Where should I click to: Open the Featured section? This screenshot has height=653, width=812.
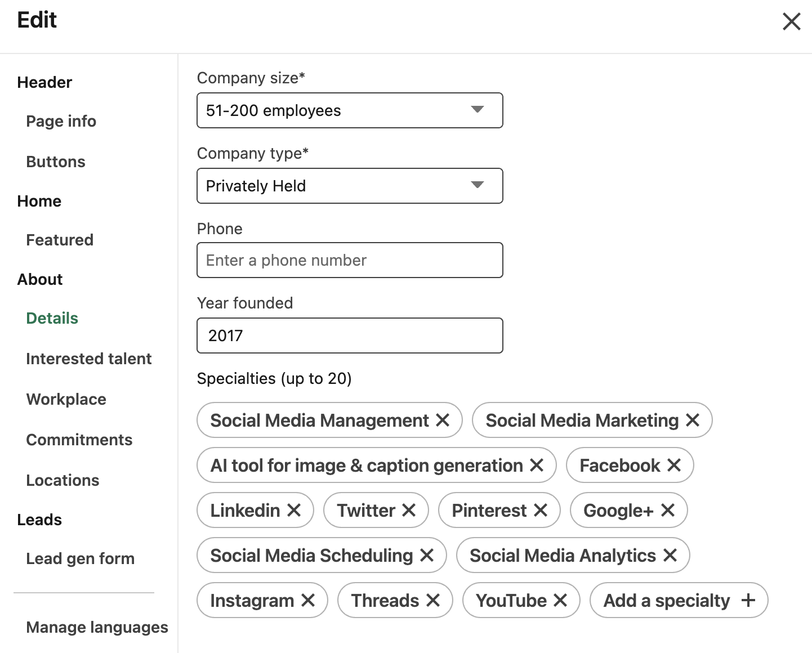click(60, 240)
